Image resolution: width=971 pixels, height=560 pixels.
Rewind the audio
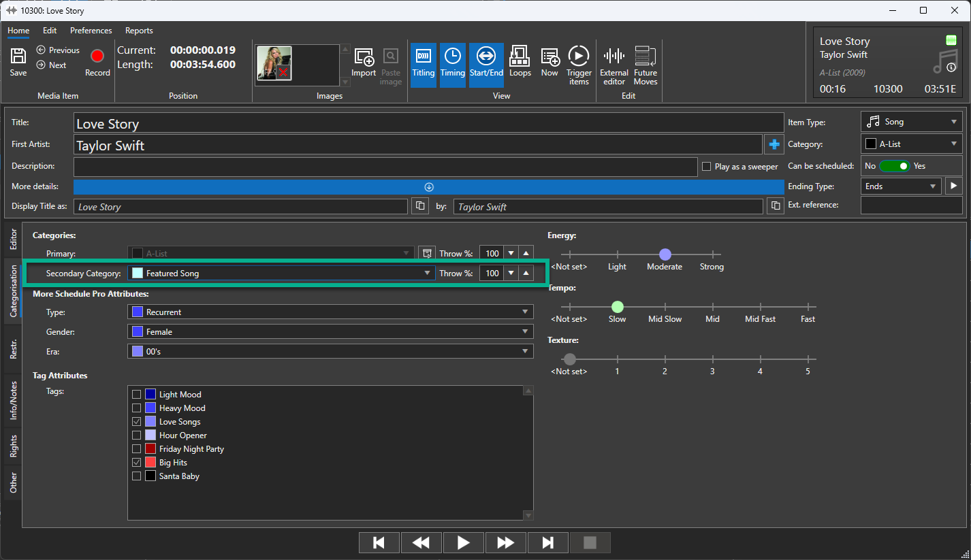(421, 542)
